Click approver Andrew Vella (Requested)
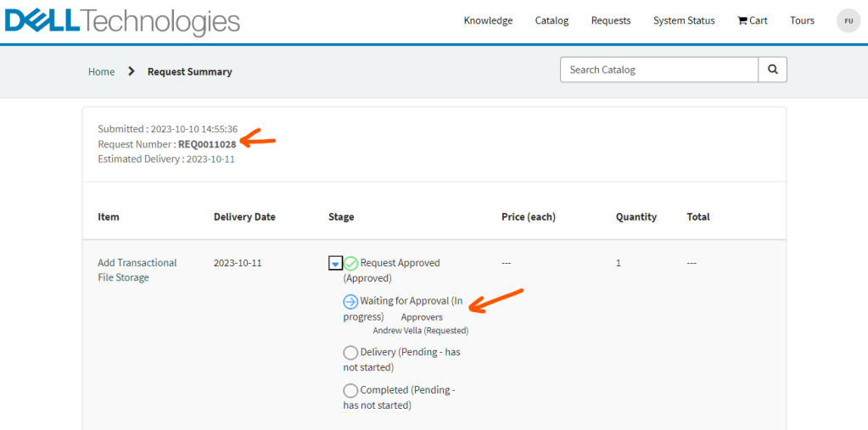Image resolution: width=868 pixels, height=430 pixels. click(x=420, y=331)
